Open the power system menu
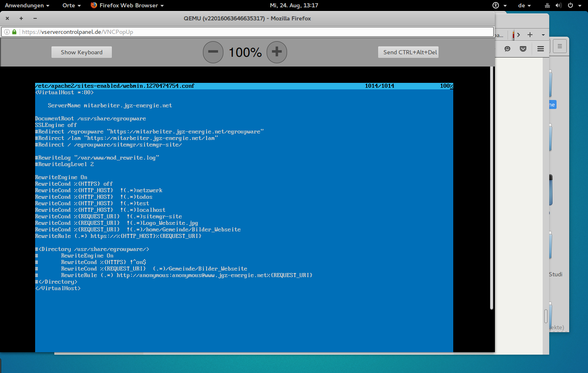The image size is (588, 373). [x=573, y=5]
